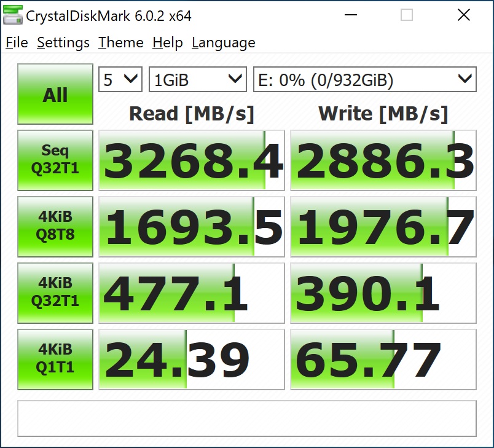This screenshot has height=448, width=494.
Task: Click the CrystalDiskMark app icon in title bar
Action: tap(13, 15)
